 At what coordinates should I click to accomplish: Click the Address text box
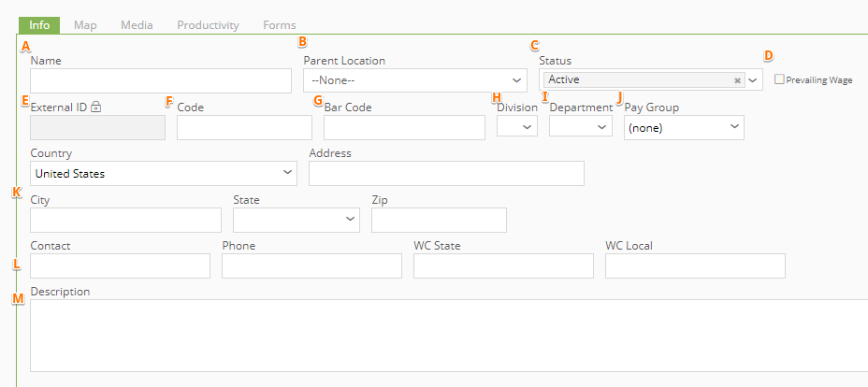tap(446, 174)
